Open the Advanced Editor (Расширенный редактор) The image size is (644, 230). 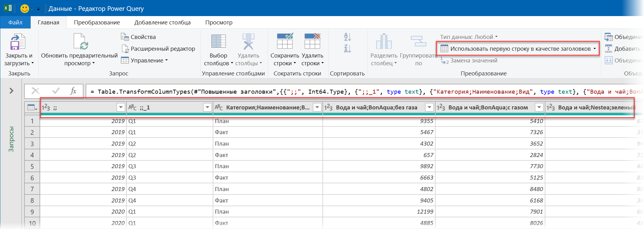coord(159,49)
